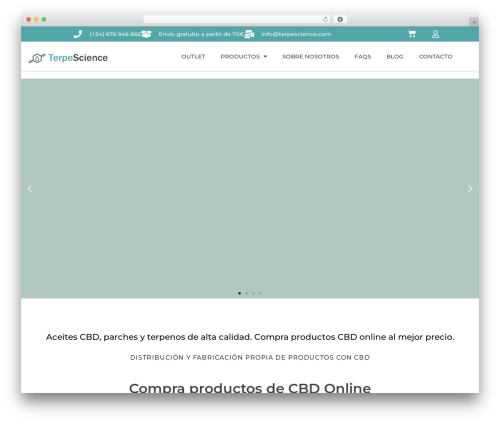Screen dimensions: 500x423
Task: Click the TerpeScience logo
Action: [68, 58]
